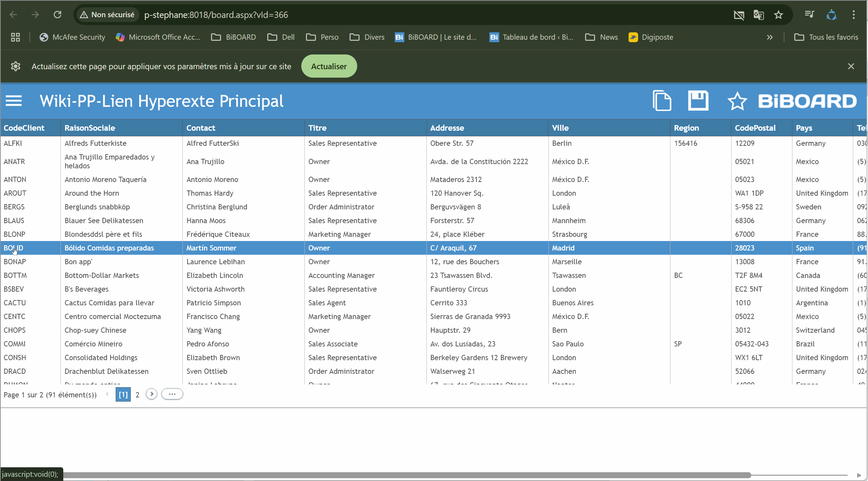Click the BiBOARD logo
Screen dimensions: 868x481
(808, 101)
